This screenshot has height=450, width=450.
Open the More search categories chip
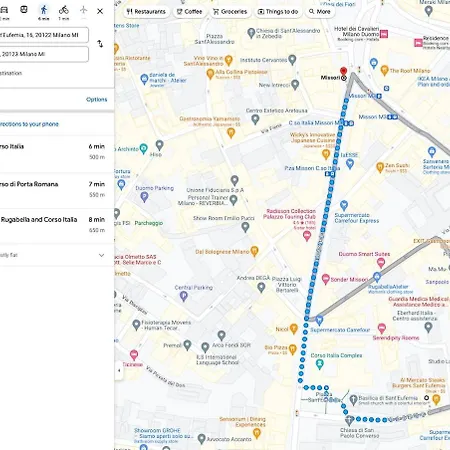(319, 12)
